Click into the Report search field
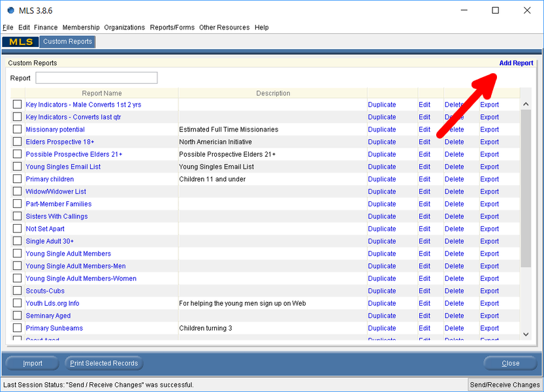This screenshot has width=544, height=392. [97, 78]
